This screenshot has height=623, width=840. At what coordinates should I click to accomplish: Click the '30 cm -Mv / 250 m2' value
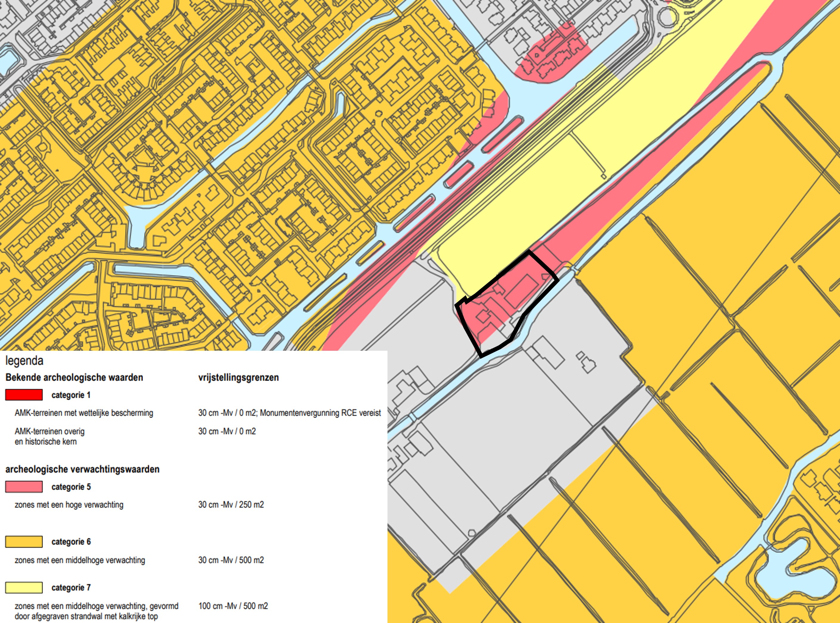tap(231, 504)
